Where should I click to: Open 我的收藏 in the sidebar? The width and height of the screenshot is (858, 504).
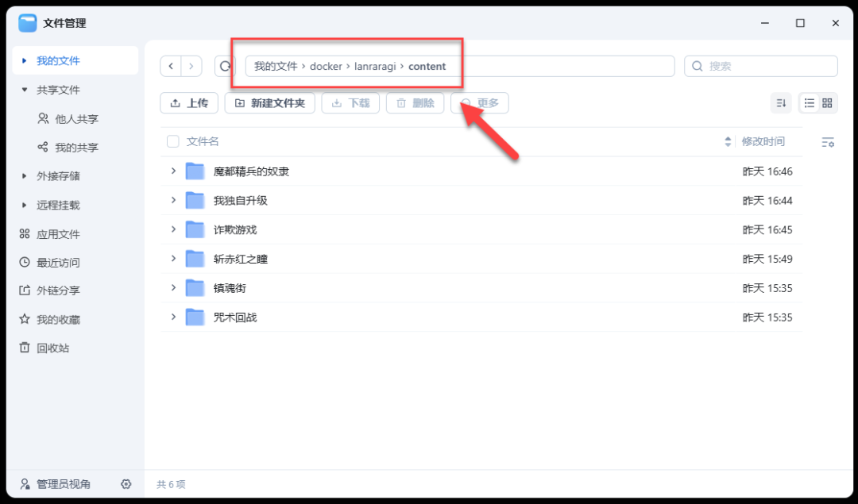pyautogui.click(x=58, y=319)
